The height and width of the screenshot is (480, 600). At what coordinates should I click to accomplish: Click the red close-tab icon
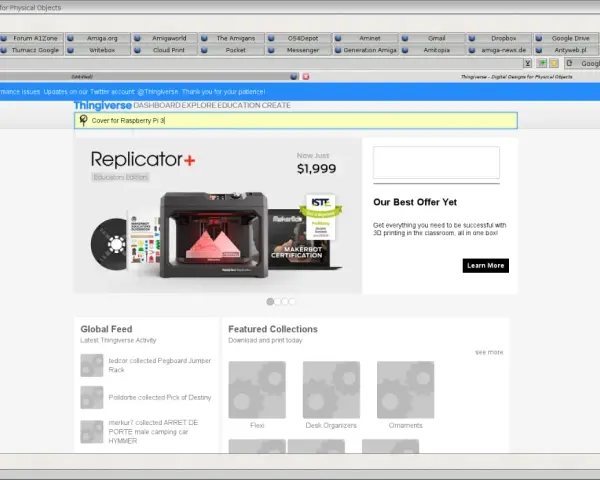(x=306, y=77)
